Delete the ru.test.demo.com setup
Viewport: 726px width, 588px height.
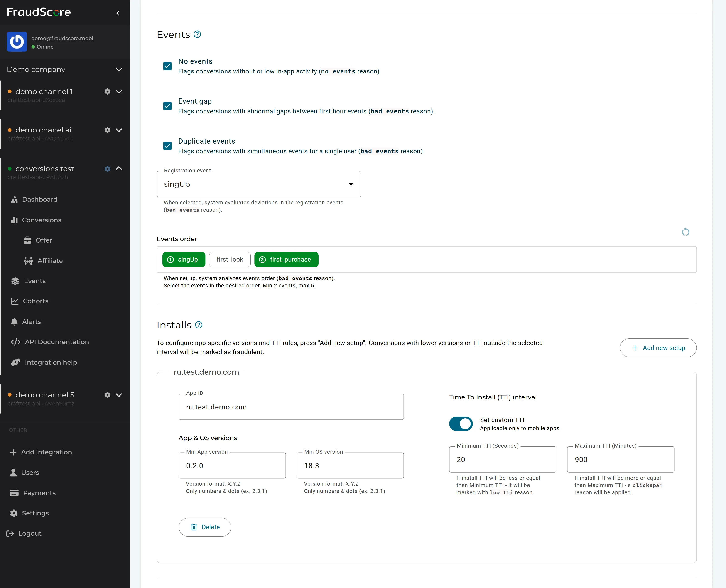(205, 527)
